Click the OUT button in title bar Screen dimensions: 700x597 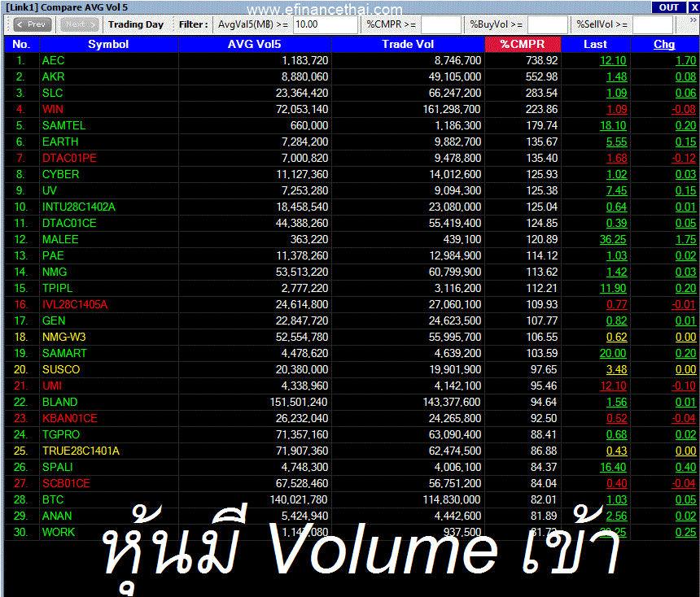pyautogui.click(x=668, y=7)
